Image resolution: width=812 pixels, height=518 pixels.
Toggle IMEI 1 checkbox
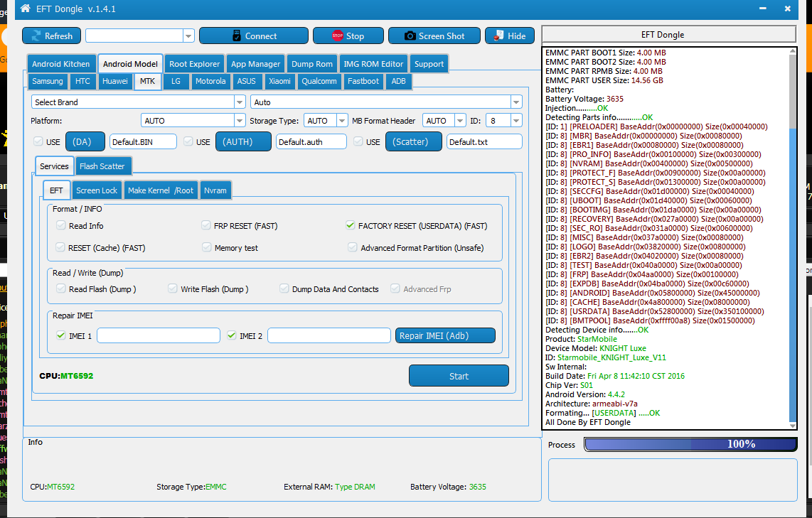coord(61,335)
